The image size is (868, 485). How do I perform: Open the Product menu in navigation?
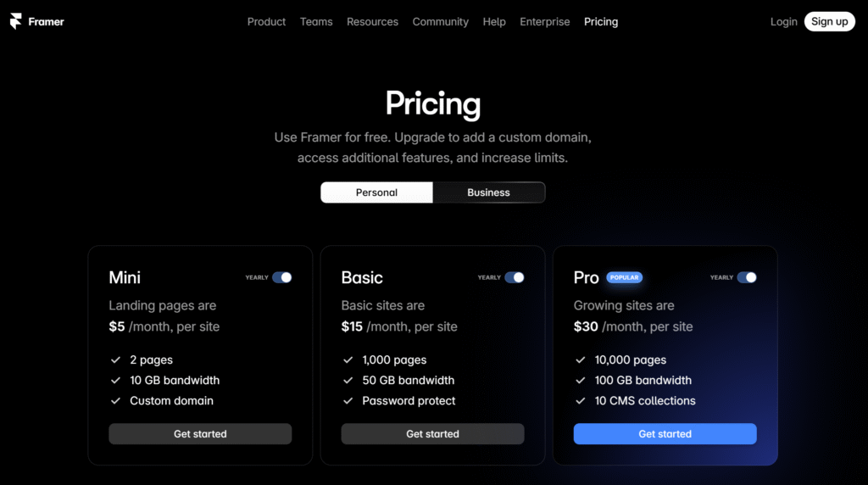[266, 21]
